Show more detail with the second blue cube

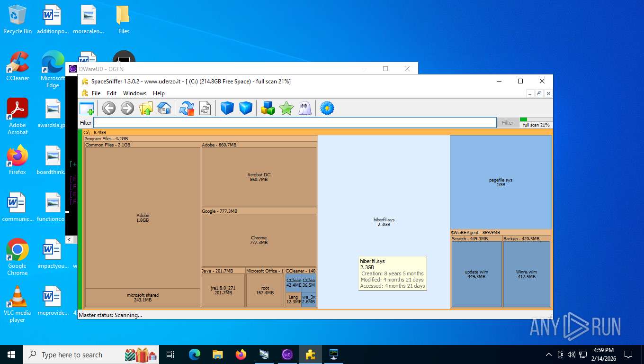click(246, 108)
